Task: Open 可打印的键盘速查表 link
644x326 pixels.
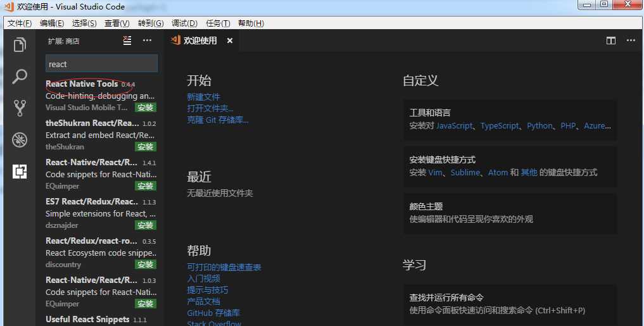Action: [224, 267]
